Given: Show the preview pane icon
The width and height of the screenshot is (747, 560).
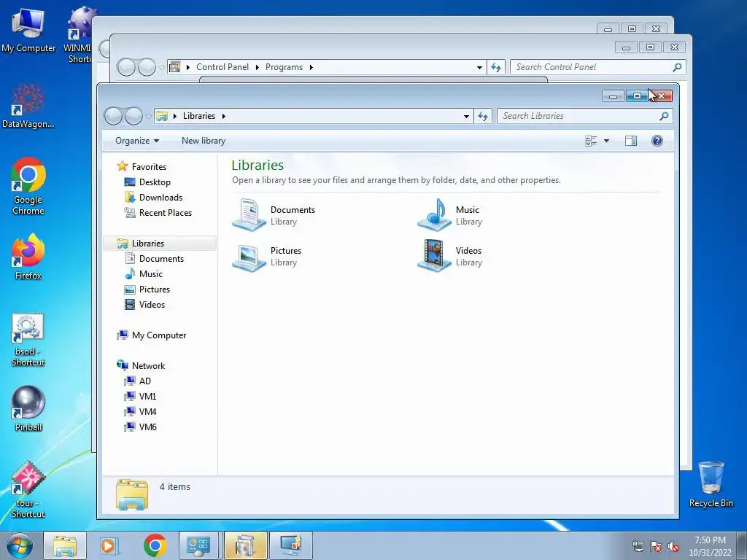Looking at the screenshot, I should point(631,141).
